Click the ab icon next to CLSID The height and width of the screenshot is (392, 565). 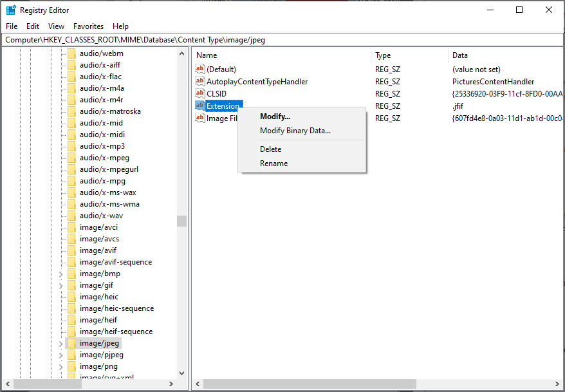pos(199,93)
